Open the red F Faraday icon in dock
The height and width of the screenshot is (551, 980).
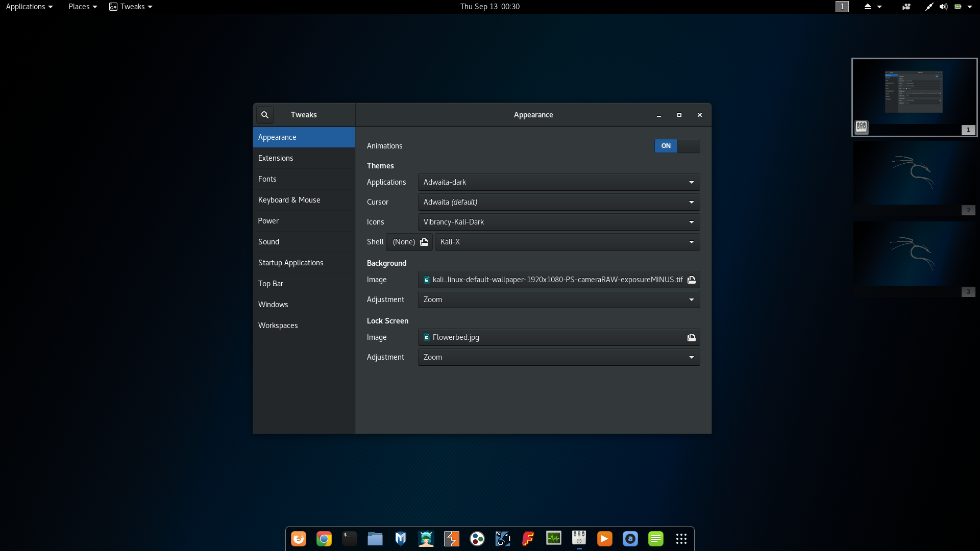click(x=528, y=539)
